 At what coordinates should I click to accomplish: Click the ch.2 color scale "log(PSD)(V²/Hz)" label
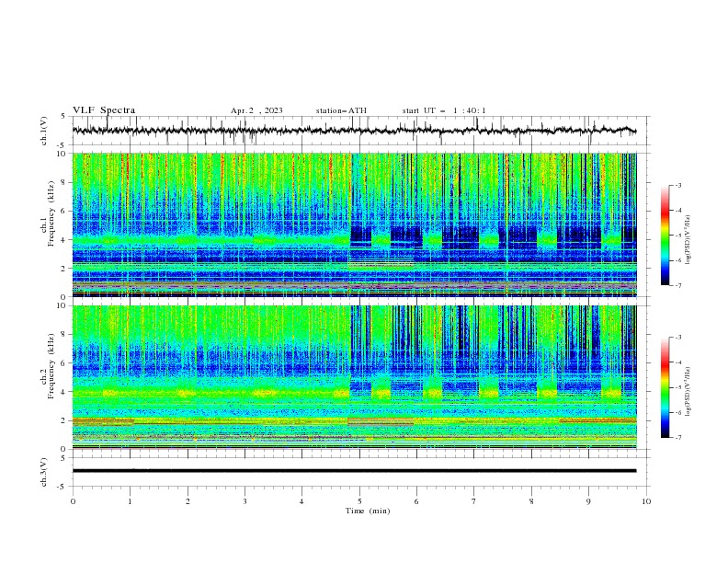pyautogui.click(x=688, y=392)
